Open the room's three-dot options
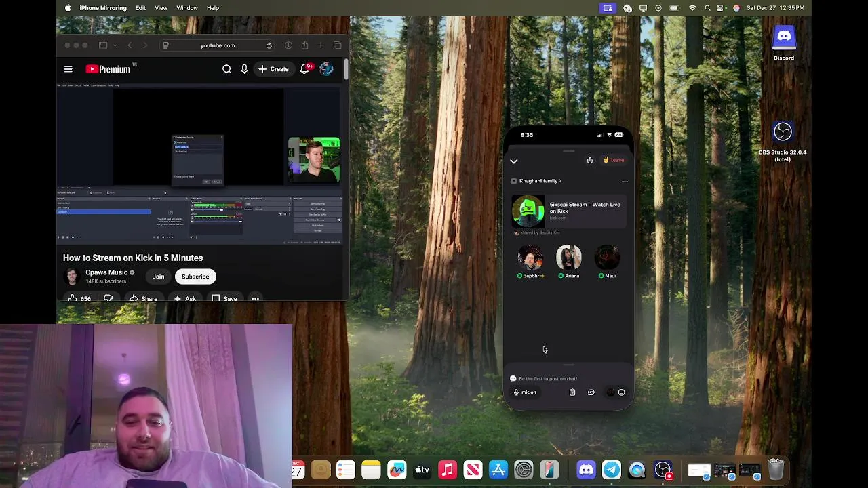This screenshot has height=488, width=868. coord(625,182)
